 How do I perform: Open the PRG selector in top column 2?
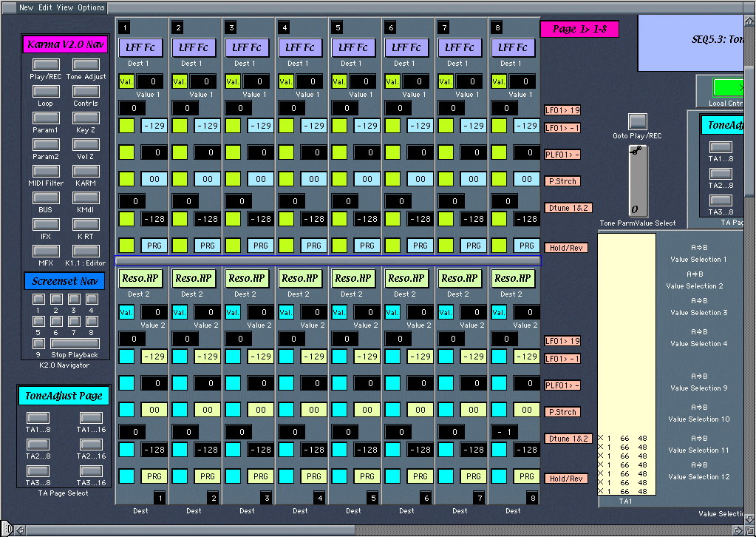[x=208, y=246]
